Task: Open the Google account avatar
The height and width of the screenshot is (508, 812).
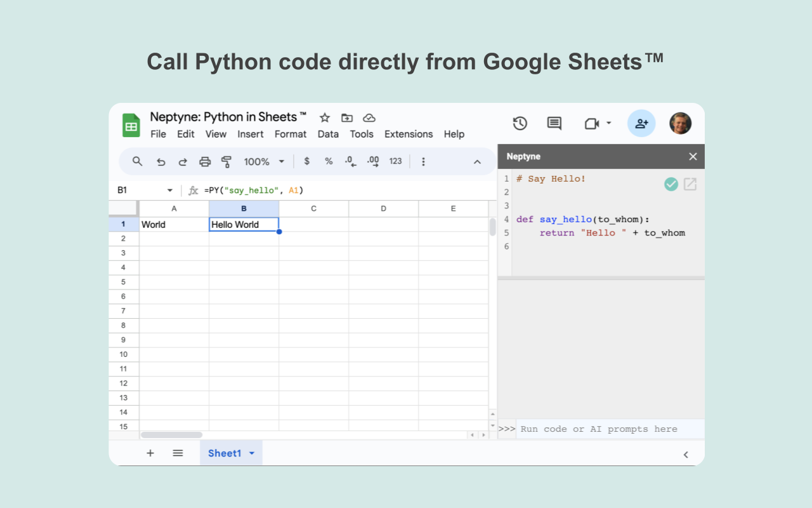Action: 681,123
